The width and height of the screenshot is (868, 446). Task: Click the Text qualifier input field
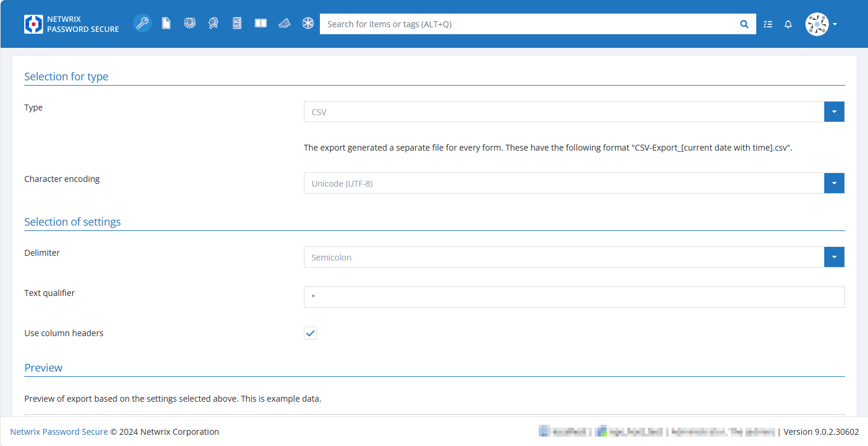click(574, 297)
